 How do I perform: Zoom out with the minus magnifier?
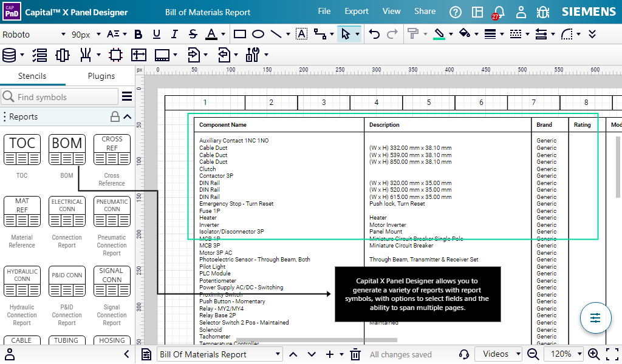pyautogui.click(x=533, y=354)
